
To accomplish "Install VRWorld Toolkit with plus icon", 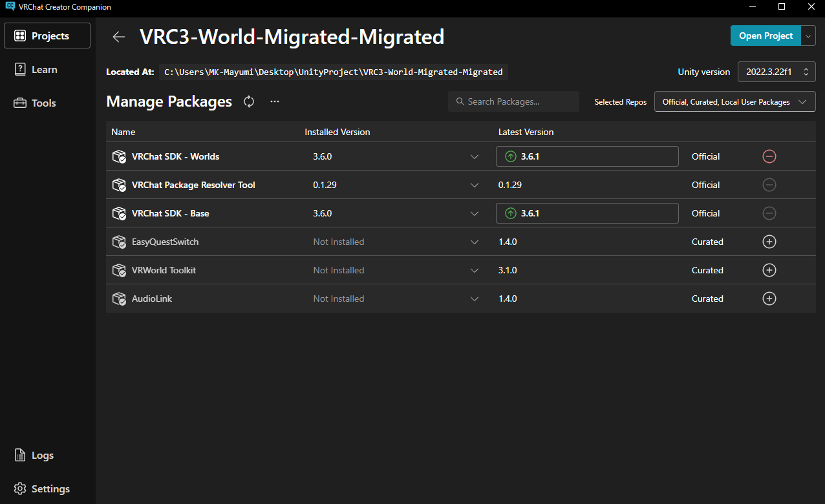I will pos(769,270).
